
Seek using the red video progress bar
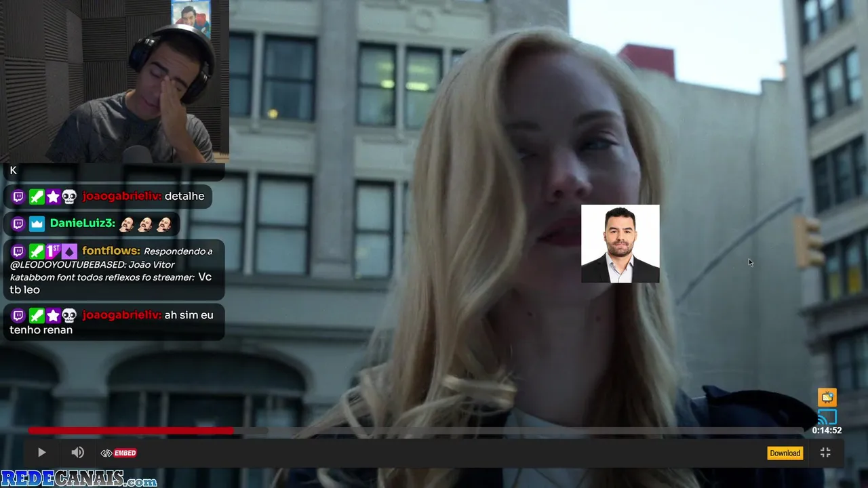[x=131, y=430]
